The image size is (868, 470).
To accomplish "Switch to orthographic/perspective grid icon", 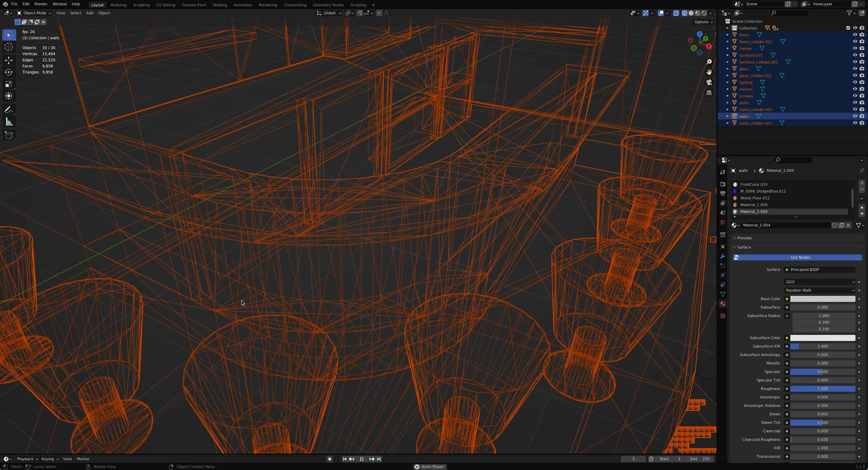I will [709, 93].
